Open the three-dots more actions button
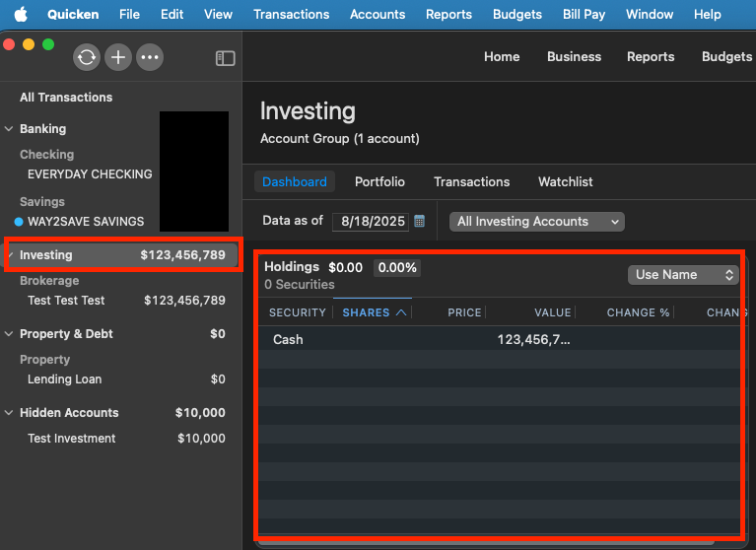756x550 pixels. coord(150,57)
